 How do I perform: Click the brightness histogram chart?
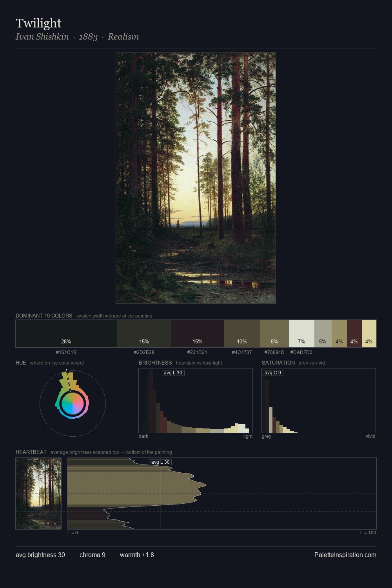tap(196, 401)
